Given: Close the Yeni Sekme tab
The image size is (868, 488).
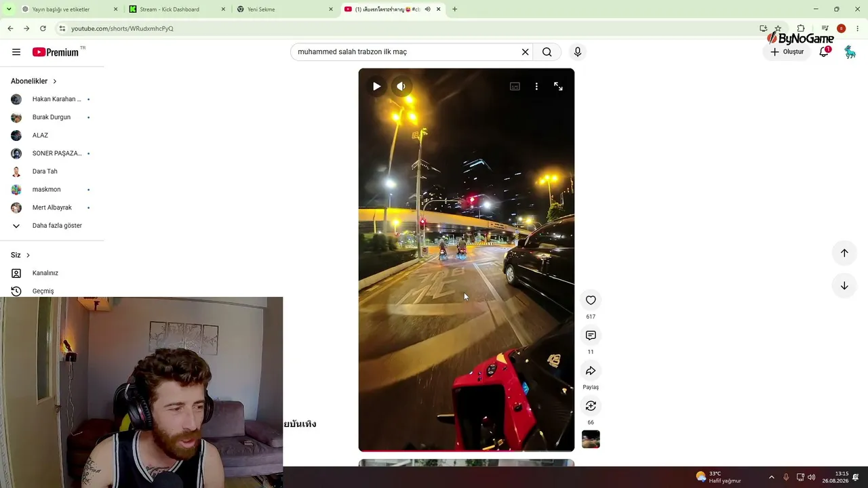Looking at the screenshot, I should tap(331, 9).
